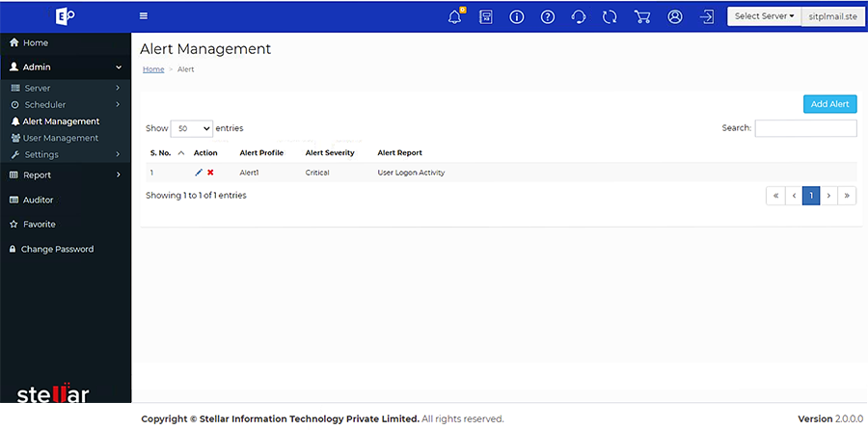
Task: Open the shopping cart icon
Action: [641, 16]
